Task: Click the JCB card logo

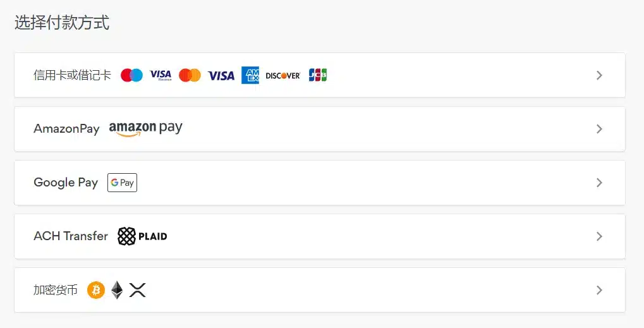Action: [318, 75]
